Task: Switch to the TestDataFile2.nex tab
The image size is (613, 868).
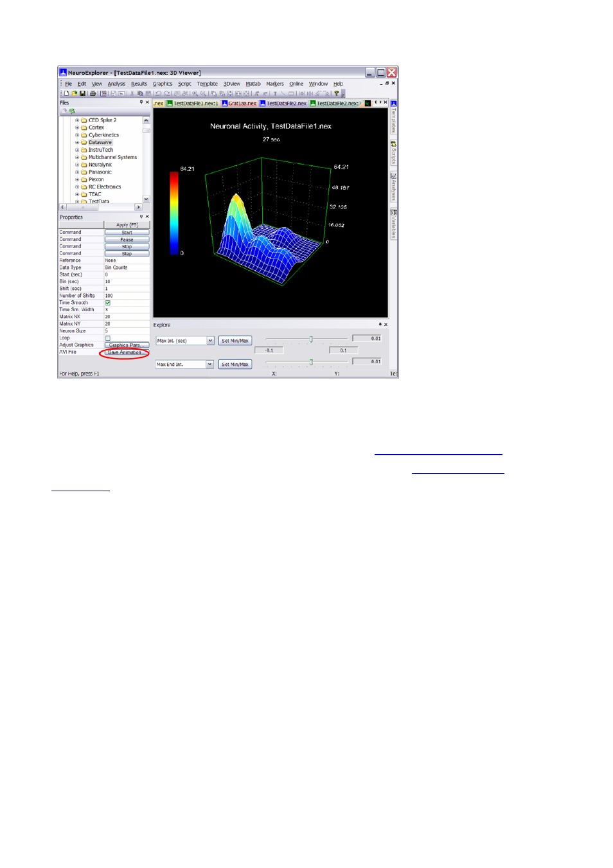Action: pyautogui.click(x=283, y=103)
